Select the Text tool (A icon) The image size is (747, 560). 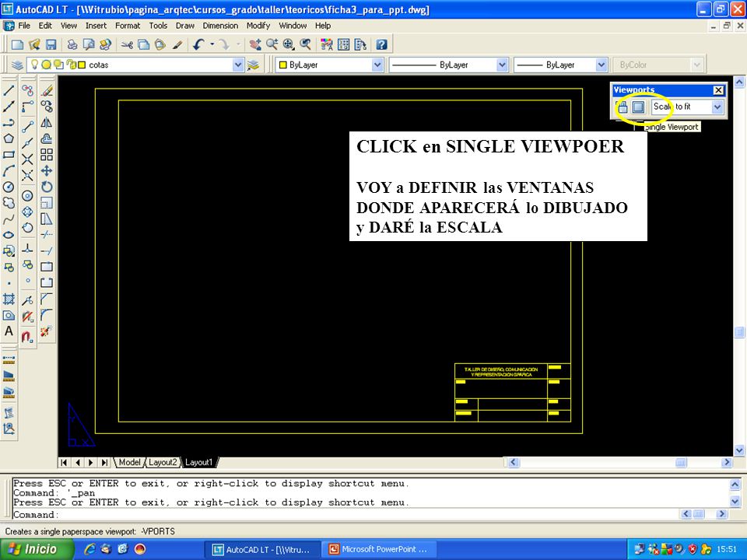pos(9,331)
